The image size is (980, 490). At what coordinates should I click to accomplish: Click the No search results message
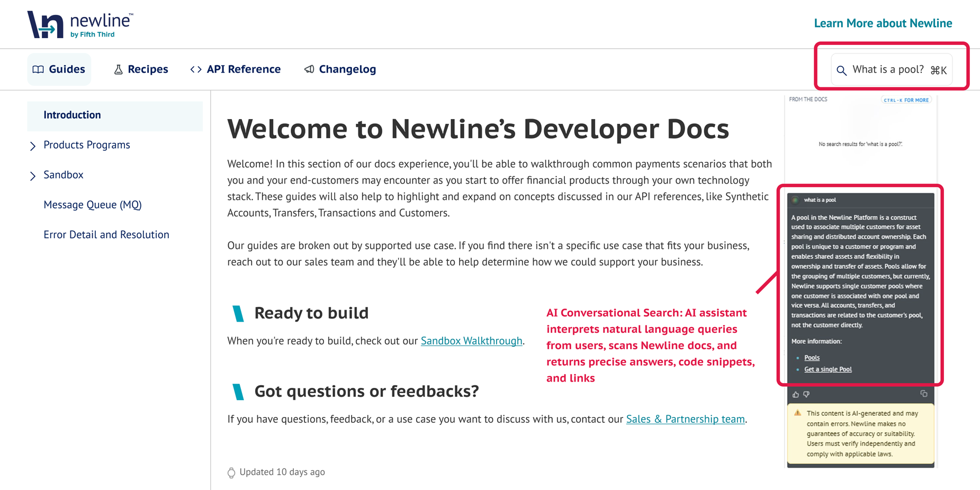(x=860, y=144)
